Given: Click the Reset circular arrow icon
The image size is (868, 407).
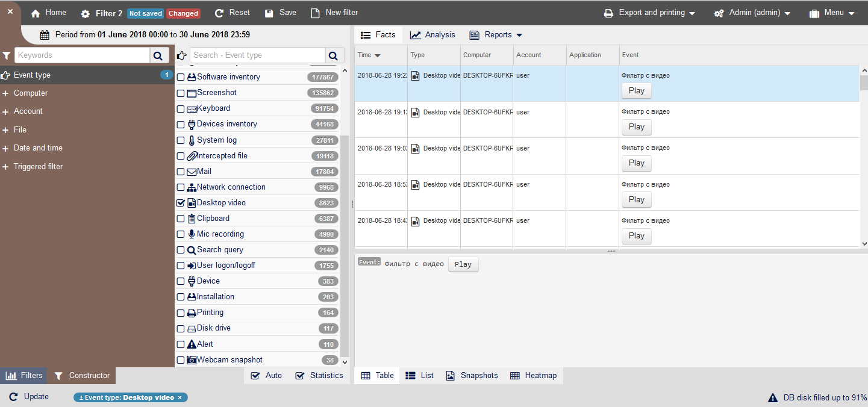Looking at the screenshot, I should (x=219, y=13).
